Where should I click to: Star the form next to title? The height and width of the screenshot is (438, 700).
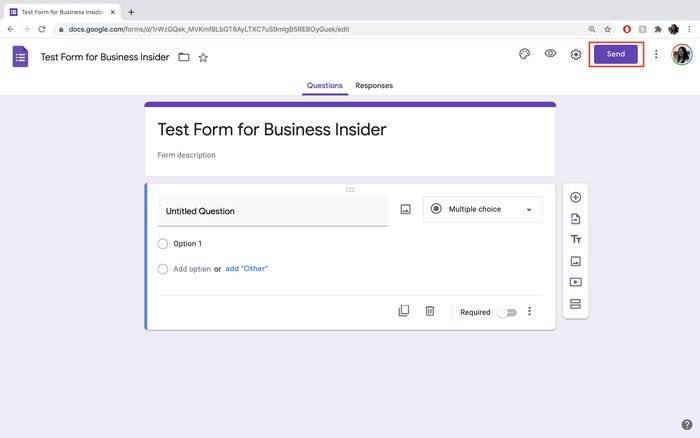(203, 58)
